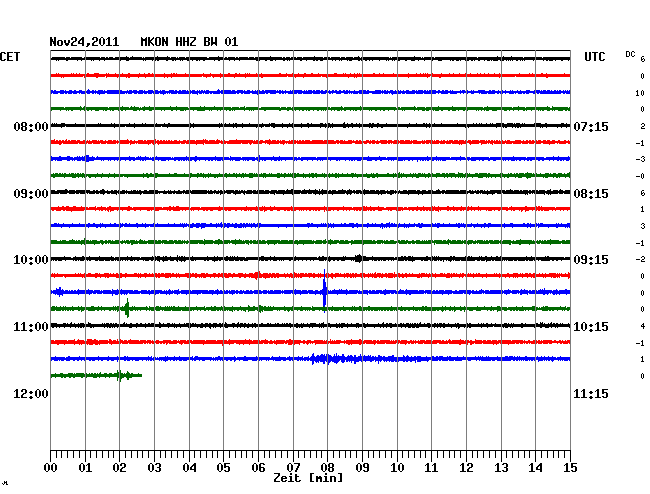The width and height of the screenshot is (650, 494).
Task: Click the small blue bump near minute 01 on the 08:30 trace
Action: click(x=89, y=158)
